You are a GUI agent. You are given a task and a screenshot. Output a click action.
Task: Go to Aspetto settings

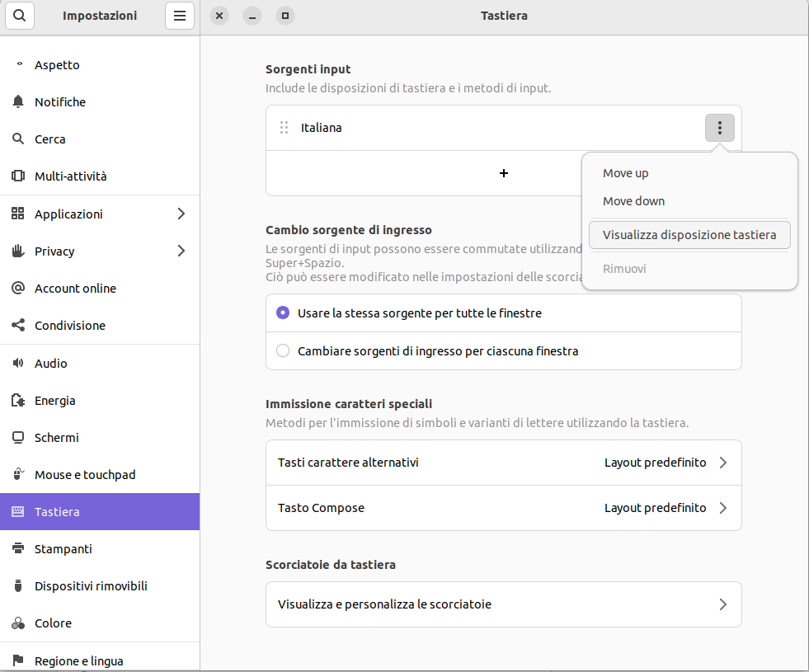tap(100, 64)
